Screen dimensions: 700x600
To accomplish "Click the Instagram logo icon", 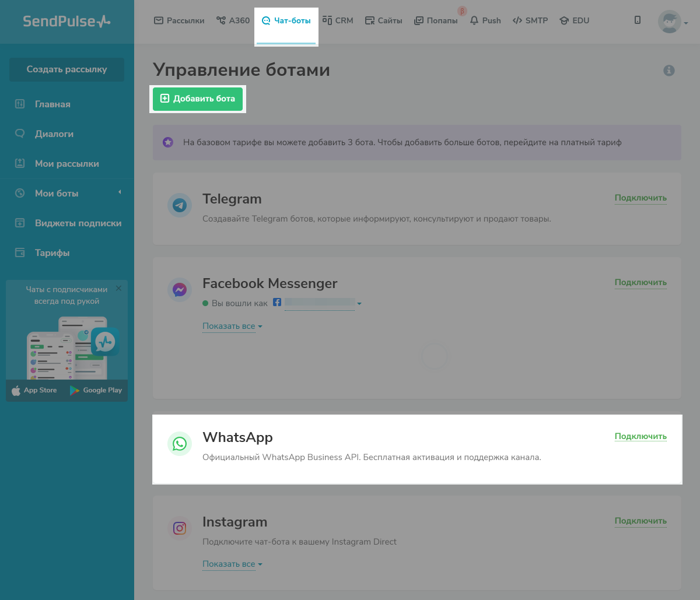I will pos(180,528).
